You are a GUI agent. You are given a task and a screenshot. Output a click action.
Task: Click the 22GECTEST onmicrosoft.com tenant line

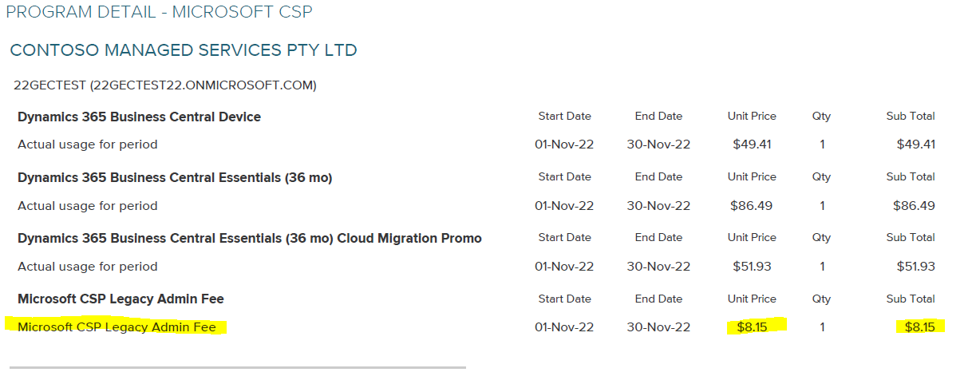(x=165, y=85)
